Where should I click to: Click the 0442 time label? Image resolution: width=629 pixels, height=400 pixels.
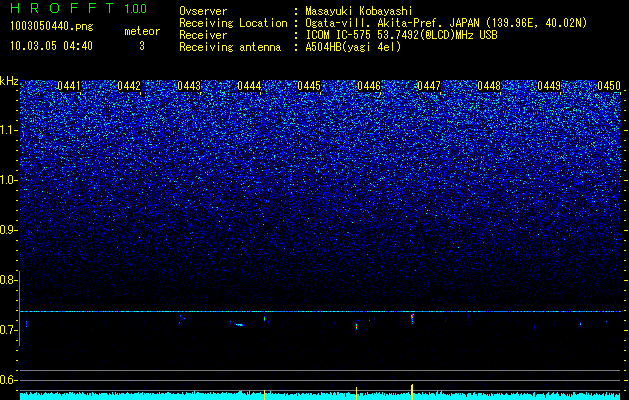129,86
